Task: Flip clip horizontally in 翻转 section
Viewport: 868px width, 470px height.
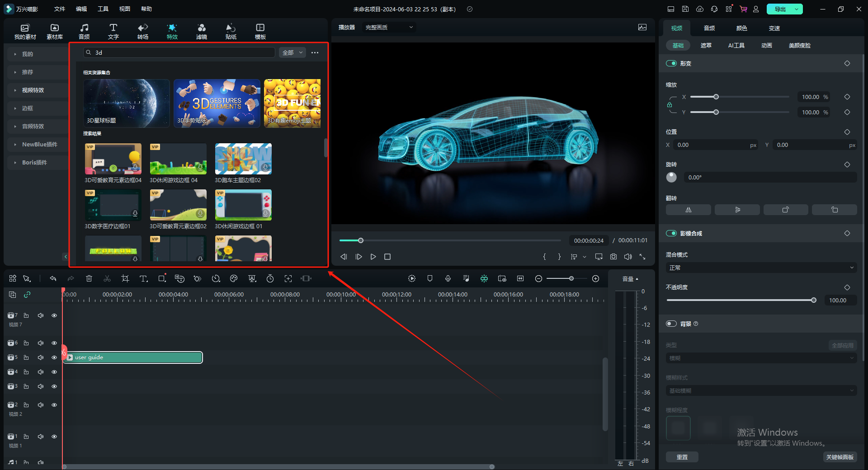Action: 688,210
